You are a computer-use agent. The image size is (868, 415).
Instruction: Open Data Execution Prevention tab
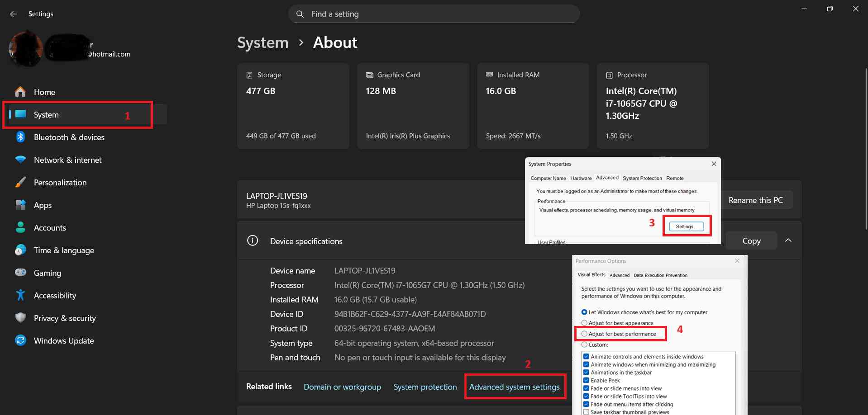(660, 275)
